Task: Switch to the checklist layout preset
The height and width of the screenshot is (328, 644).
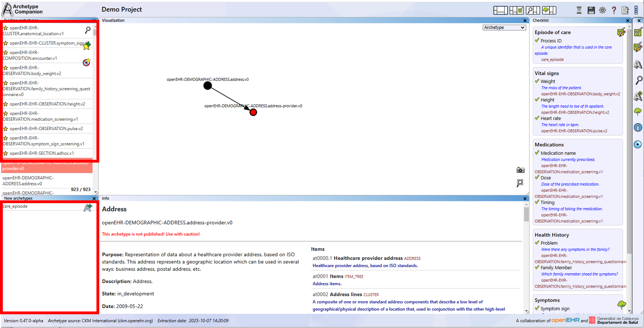Action: click(x=516, y=10)
